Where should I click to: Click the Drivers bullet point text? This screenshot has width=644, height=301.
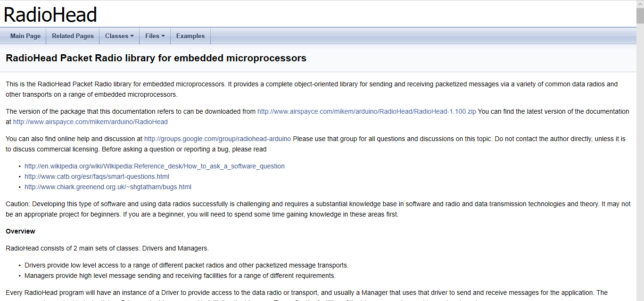pos(186,265)
